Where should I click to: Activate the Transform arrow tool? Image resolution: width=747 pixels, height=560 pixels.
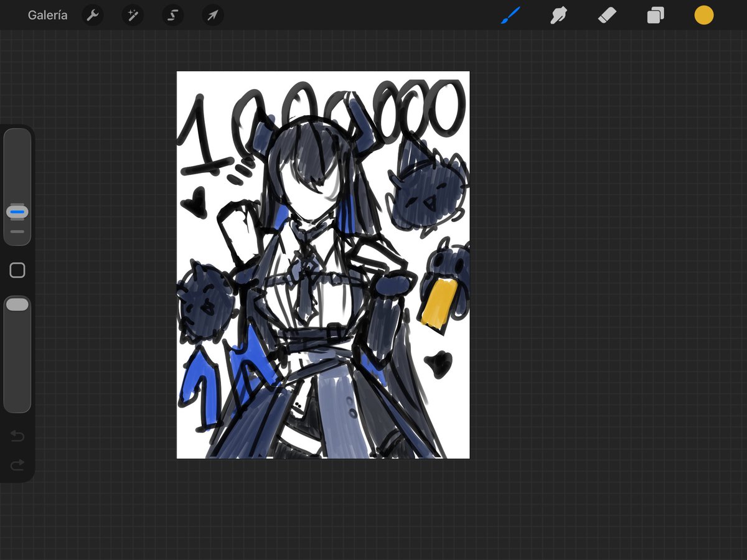[x=213, y=16]
